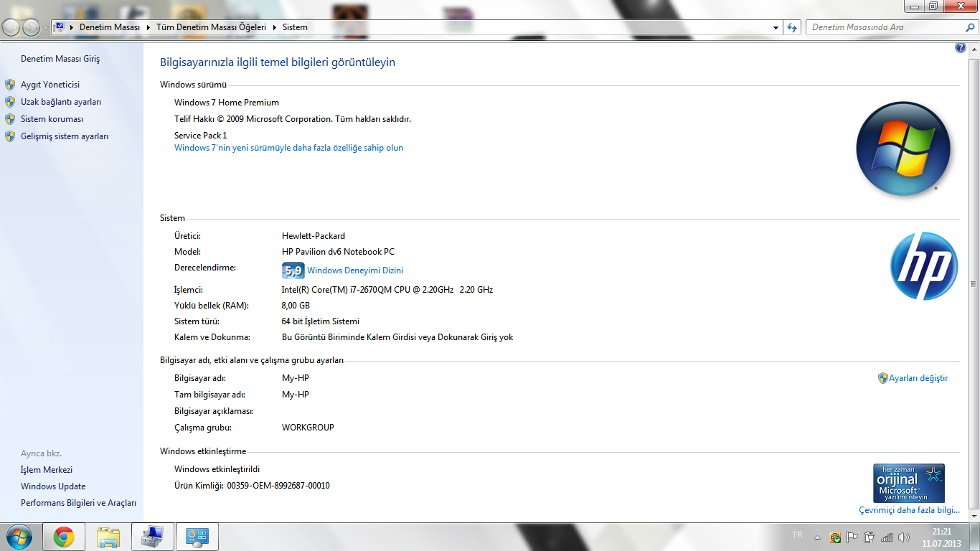Click the orijinal Microsoft software badge
Viewport: 980px width, 551px height.
click(909, 483)
